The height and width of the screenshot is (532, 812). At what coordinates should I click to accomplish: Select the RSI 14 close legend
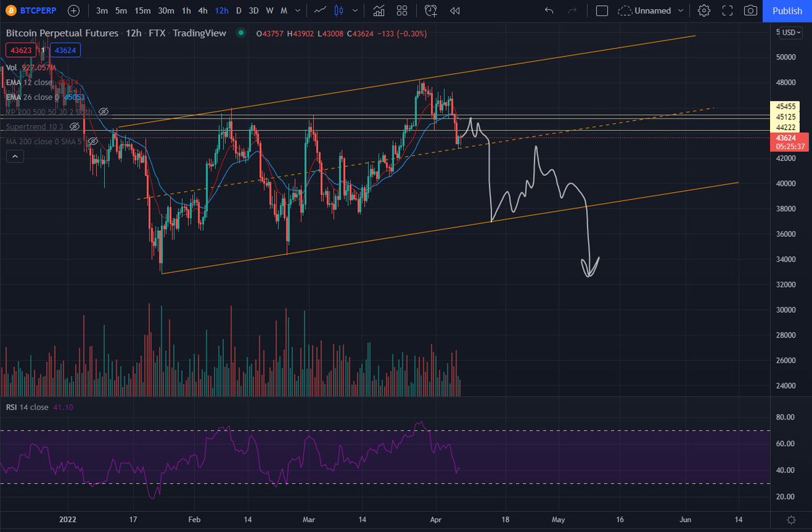click(x=27, y=407)
